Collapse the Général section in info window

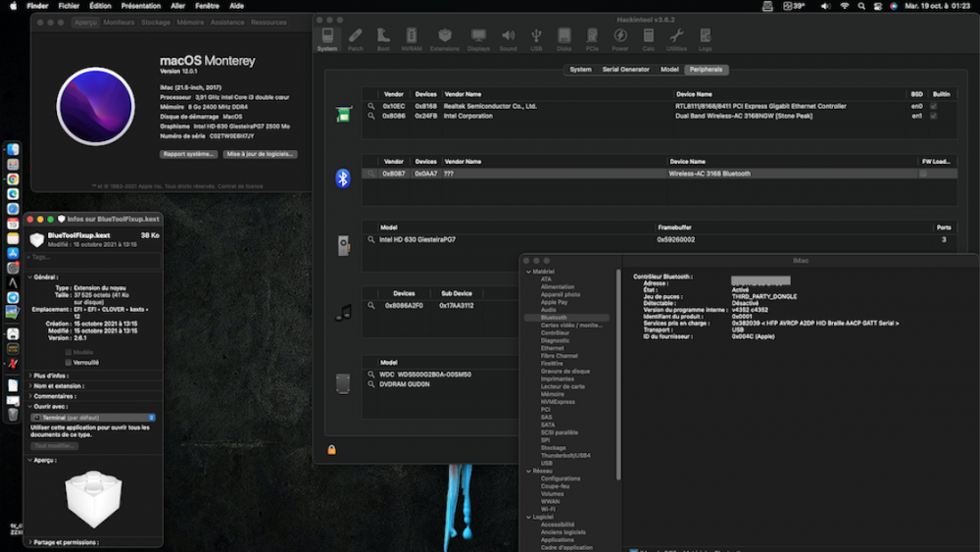tap(30, 276)
